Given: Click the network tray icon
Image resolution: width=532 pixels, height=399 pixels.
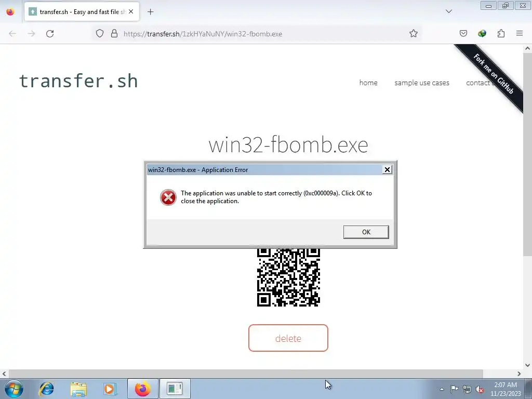Looking at the screenshot, I should [467, 389].
